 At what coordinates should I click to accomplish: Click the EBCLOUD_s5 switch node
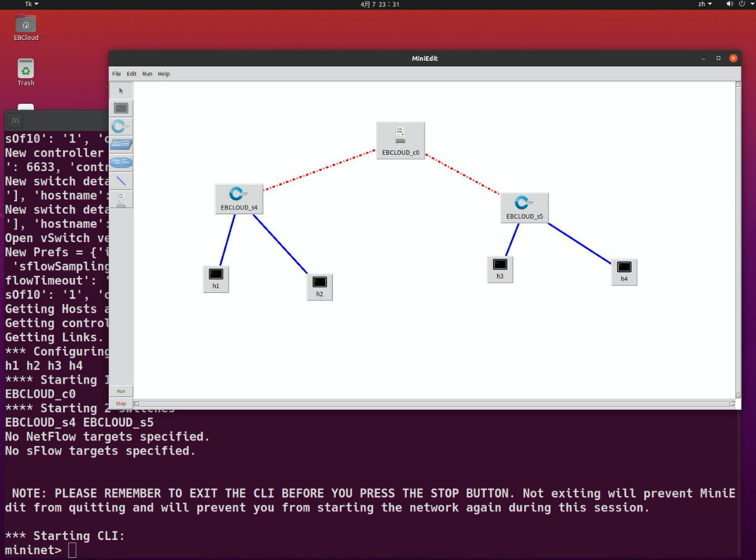[524, 206]
